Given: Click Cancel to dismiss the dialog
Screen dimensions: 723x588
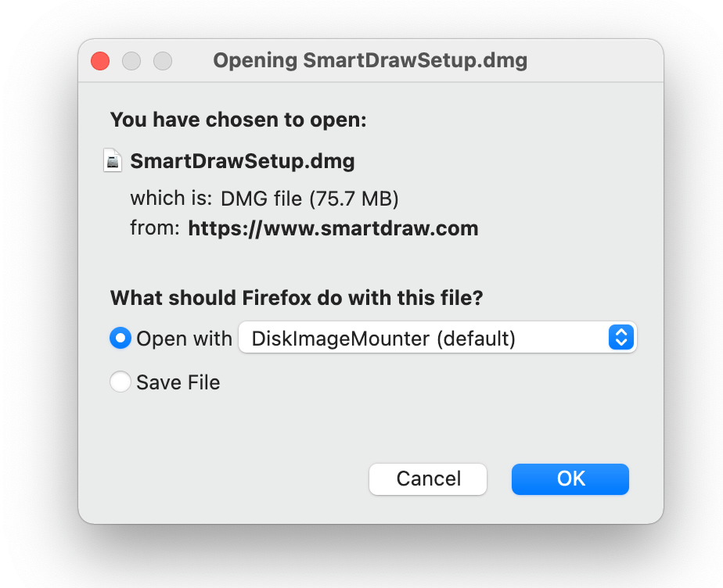Looking at the screenshot, I should [427, 479].
